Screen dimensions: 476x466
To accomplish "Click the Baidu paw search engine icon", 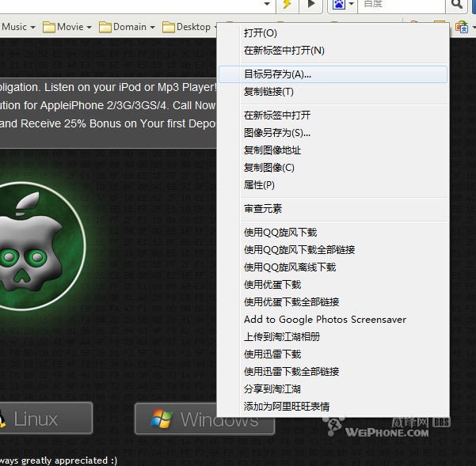I will 339,5.
